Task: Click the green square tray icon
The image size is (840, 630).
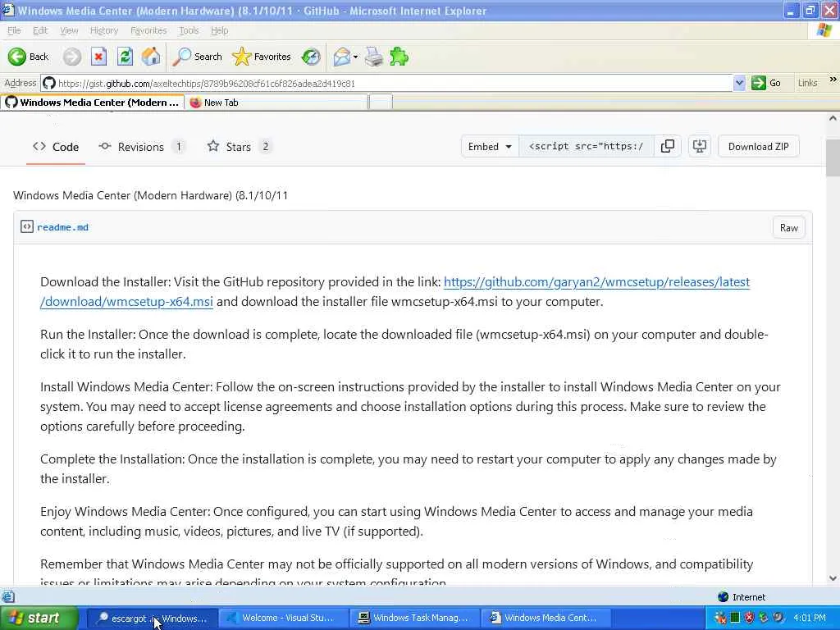Action: click(735, 618)
